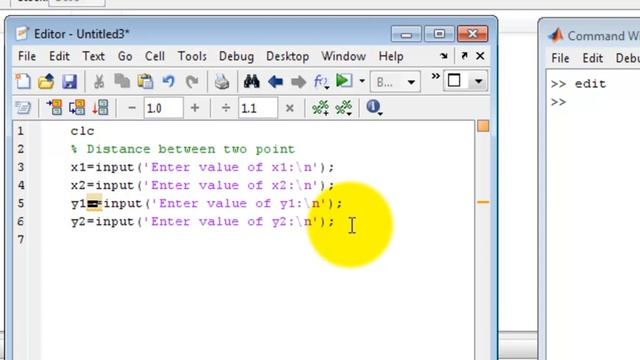The height and width of the screenshot is (360, 640).
Task: Click the Distance between two point comment
Action: coord(182,149)
